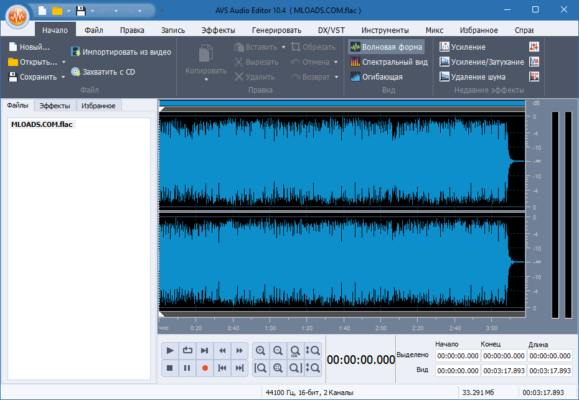Click the horizontal zoom out magnifier
The width and height of the screenshot is (579, 400).
click(278, 351)
